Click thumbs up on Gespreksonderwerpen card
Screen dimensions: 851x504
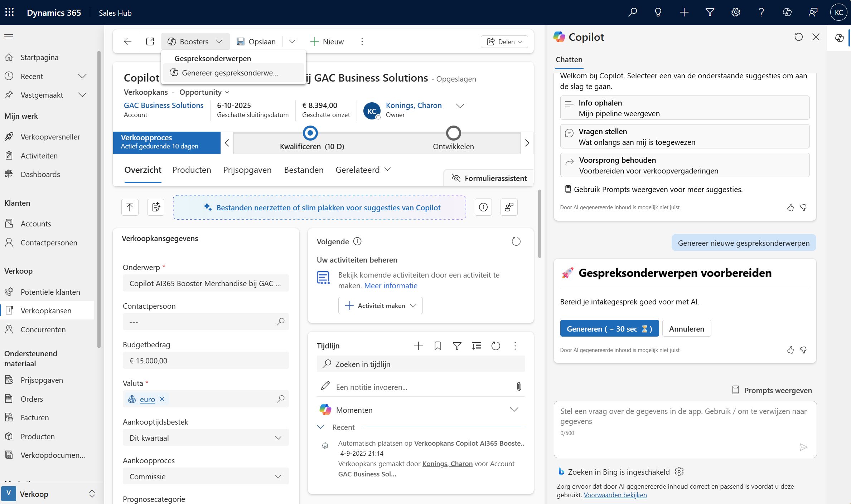(x=790, y=350)
